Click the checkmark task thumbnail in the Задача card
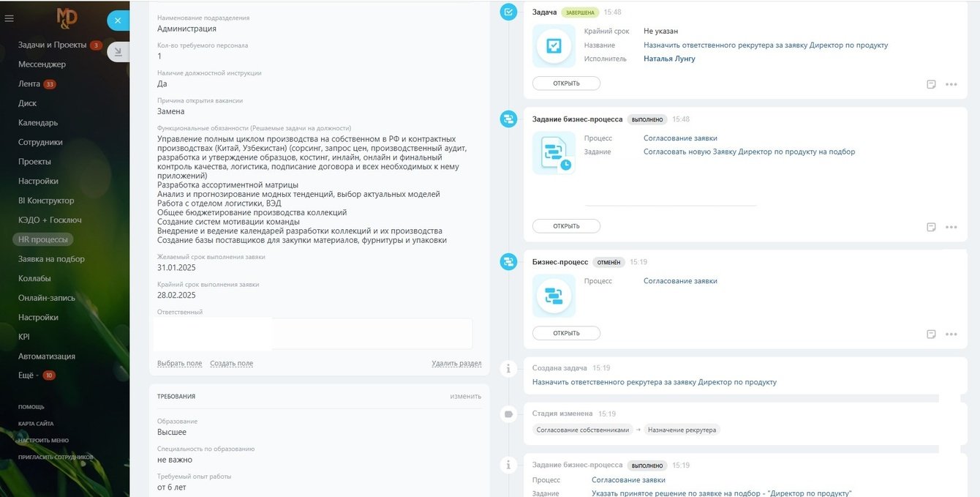980x497 pixels. pyautogui.click(x=554, y=46)
